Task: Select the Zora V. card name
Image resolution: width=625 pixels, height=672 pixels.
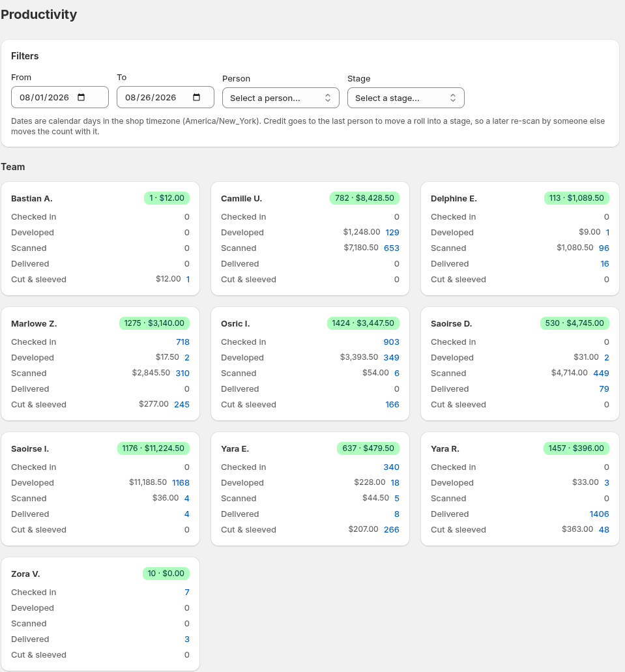Action: [x=25, y=574]
